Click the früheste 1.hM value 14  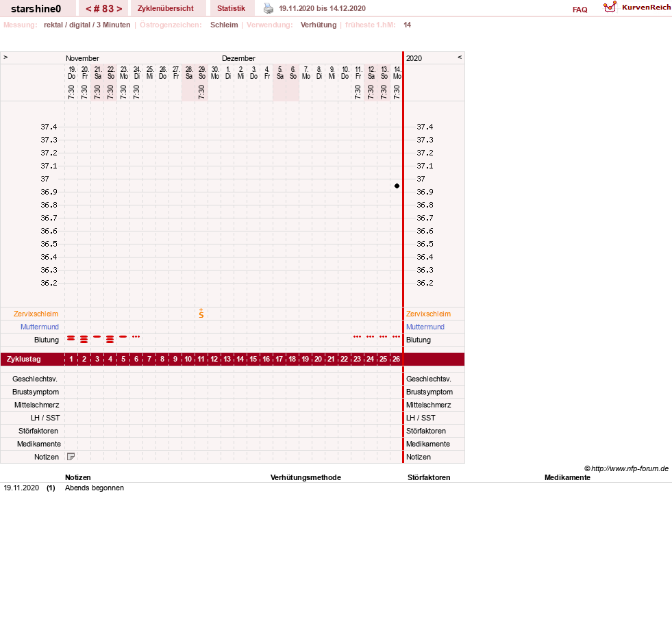[x=407, y=25]
